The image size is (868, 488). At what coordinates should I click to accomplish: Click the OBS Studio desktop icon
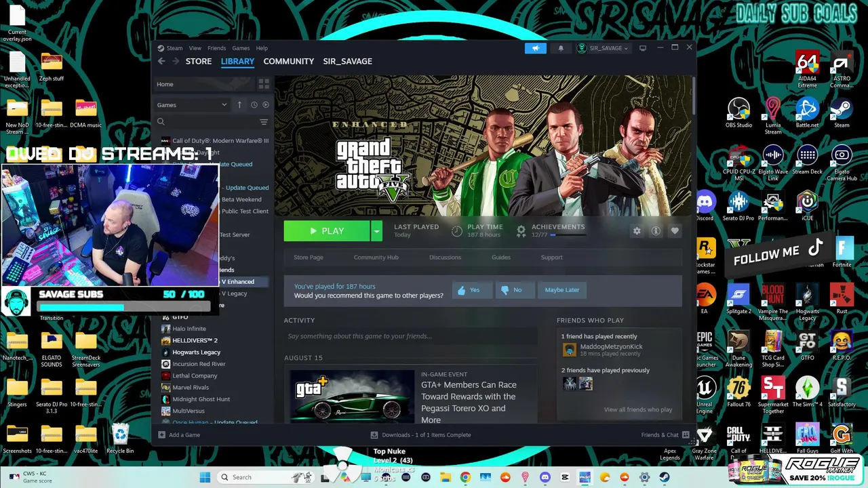(738, 113)
